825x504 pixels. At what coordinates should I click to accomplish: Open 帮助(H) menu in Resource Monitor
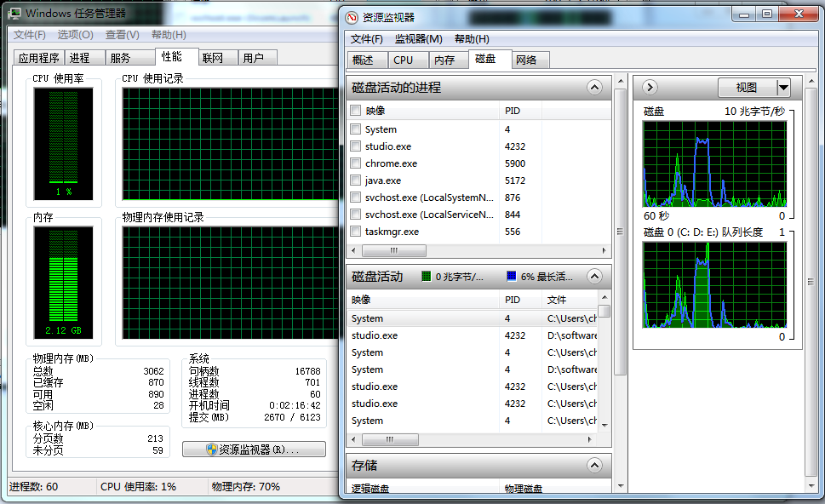[472, 39]
